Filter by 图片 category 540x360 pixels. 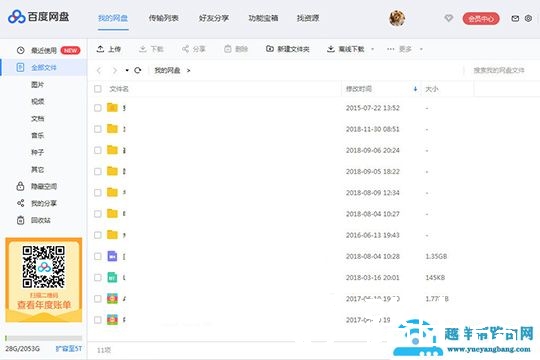click(38, 84)
